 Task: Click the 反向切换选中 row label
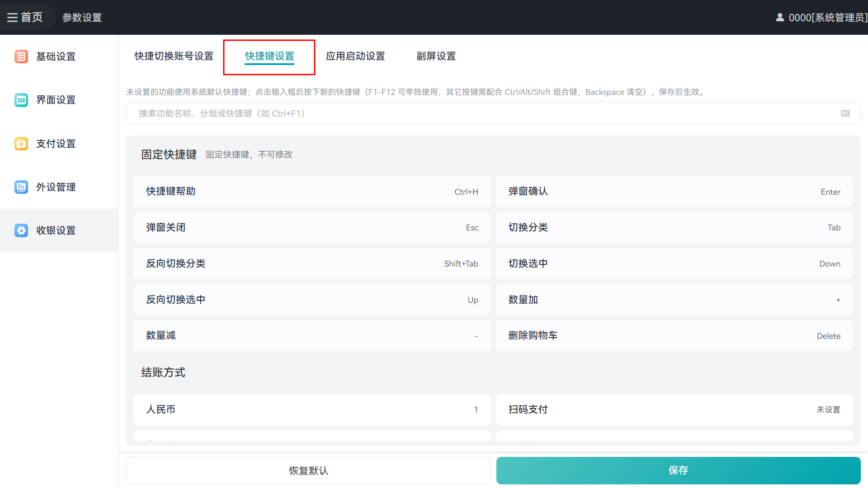(x=176, y=300)
